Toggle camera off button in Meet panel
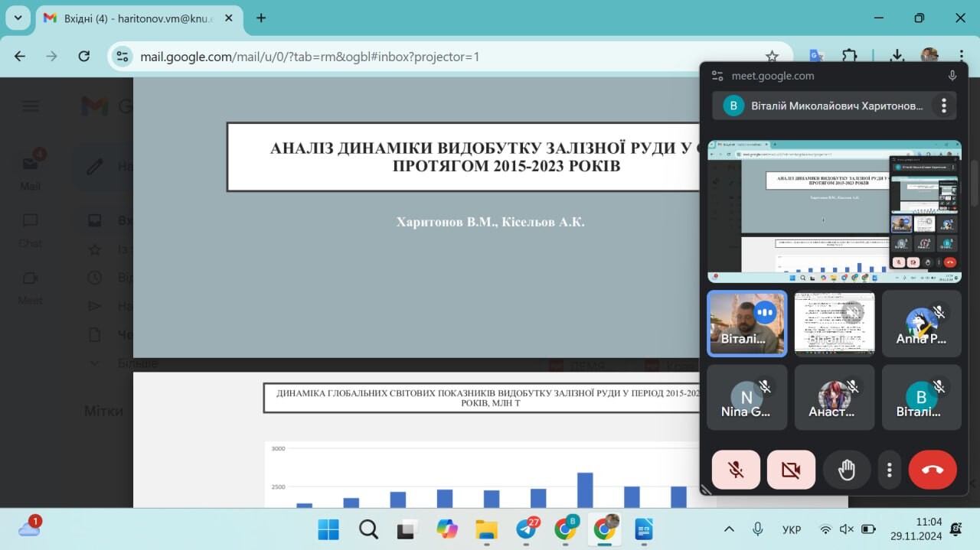The height and width of the screenshot is (550, 980). [791, 469]
